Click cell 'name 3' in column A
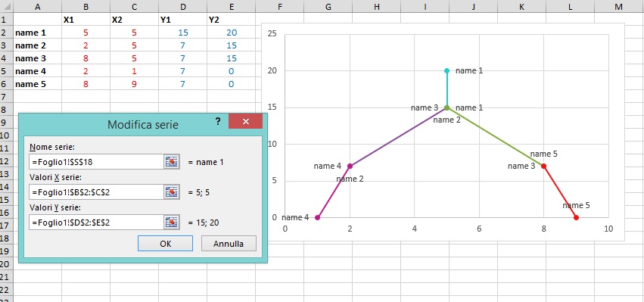The image size is (644, 302). (x=38, y=58)
